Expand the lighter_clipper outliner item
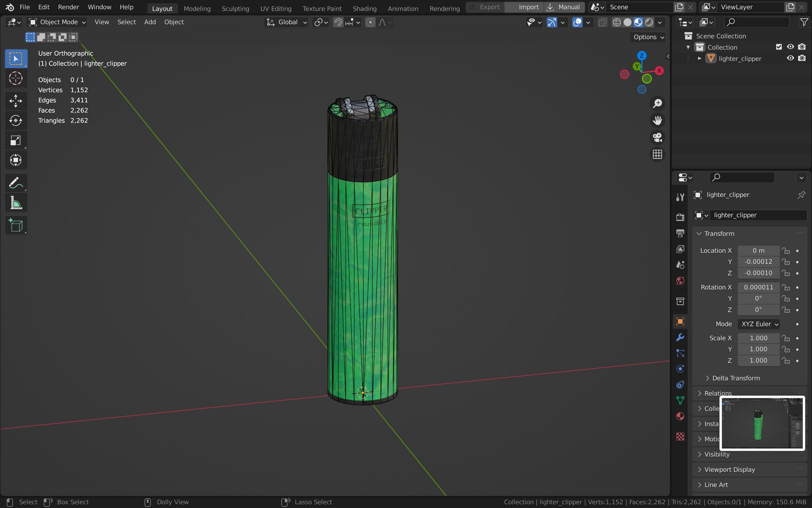 (700, 58)
